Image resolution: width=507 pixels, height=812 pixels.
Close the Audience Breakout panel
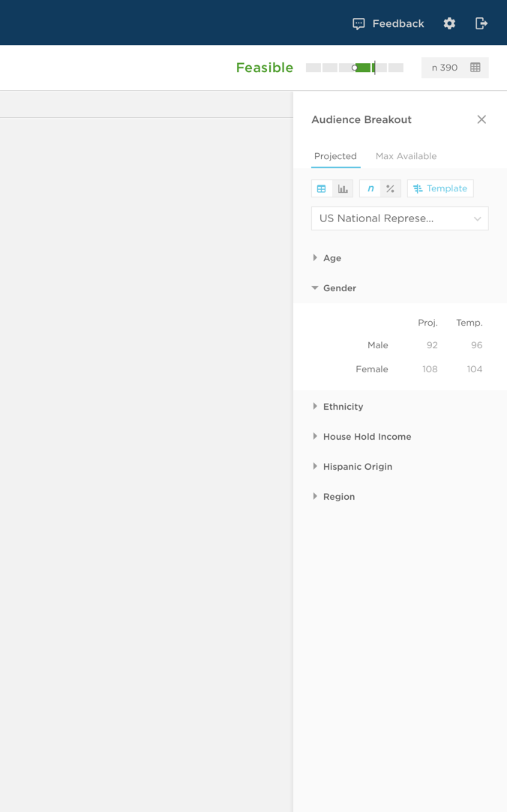(x=481, y=119)
